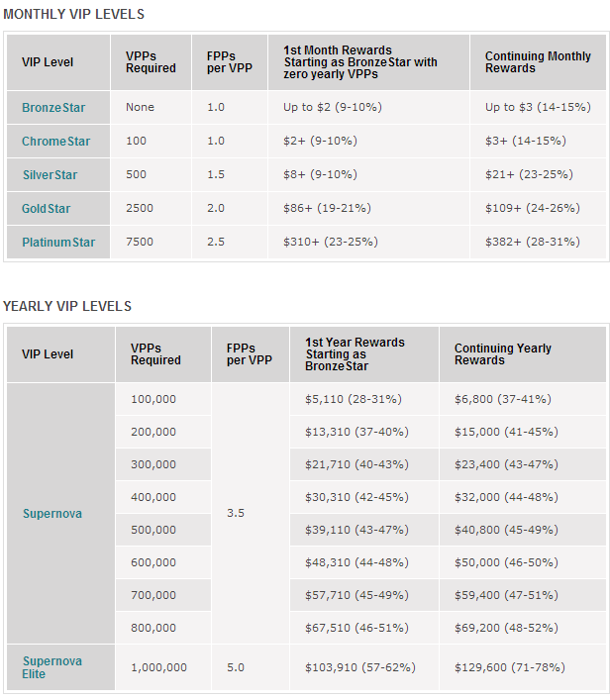This screenshot has height=700, width=610.
Task: Open the GoldStar VIP level link
Action: [46, 209]
